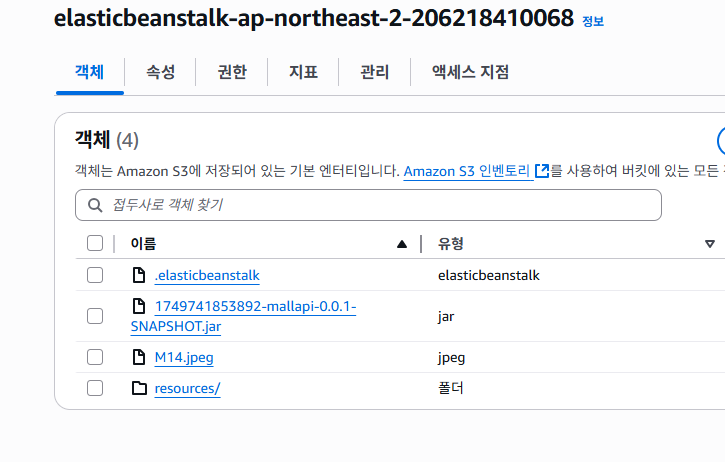Click the search magnifier icon
725x462 pixels.
[96, 205]
